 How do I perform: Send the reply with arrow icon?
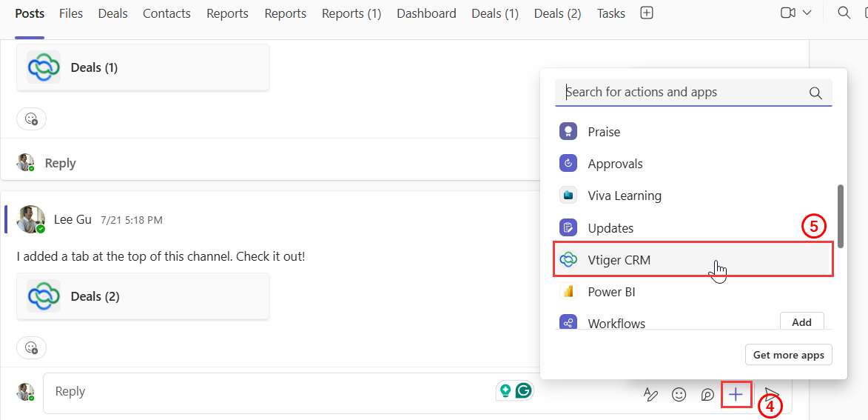point(770,393)
